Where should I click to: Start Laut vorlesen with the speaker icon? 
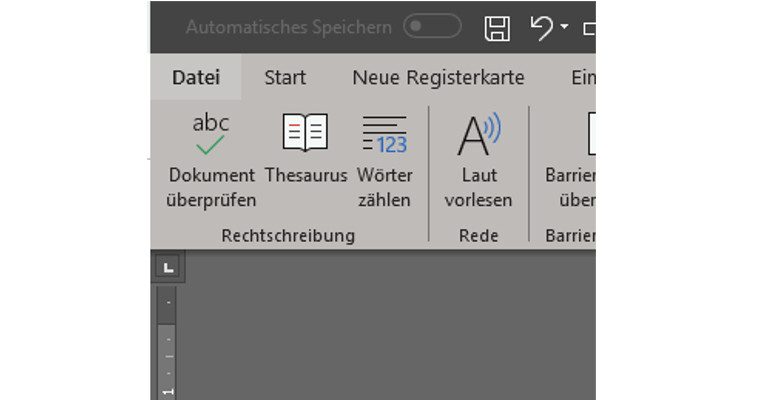coord(478,135)
